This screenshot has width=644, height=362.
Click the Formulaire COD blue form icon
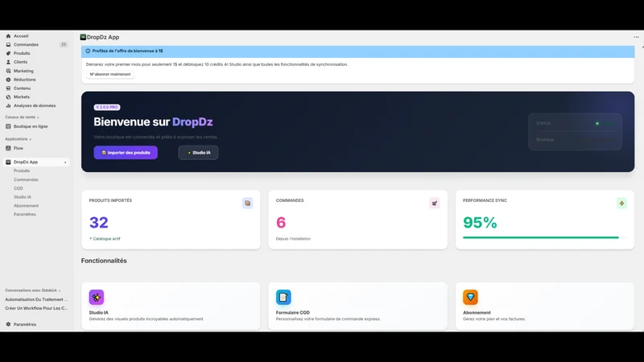tap(283, 297)
